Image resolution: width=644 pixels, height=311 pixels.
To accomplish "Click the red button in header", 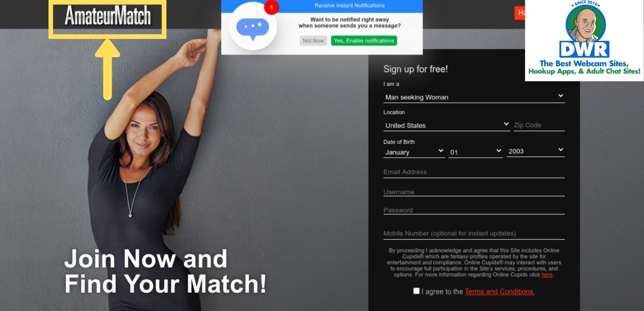I will (x=520, y=13).
